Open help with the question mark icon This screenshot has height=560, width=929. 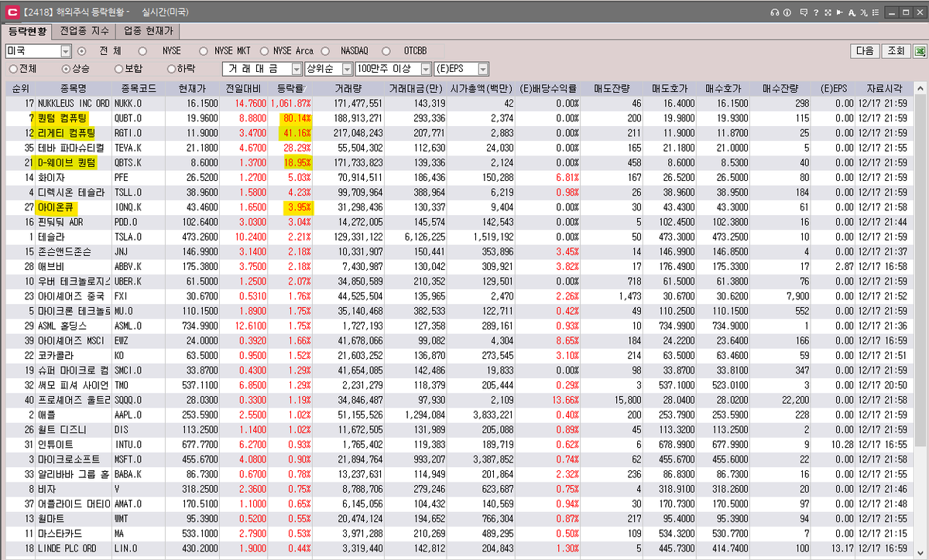[815, 12]
